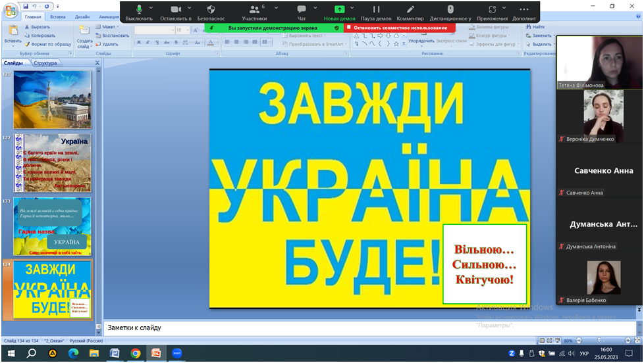Click the Annotate pencil icon in Zoom
The height and width of the screenshot is (363, 644).
410,10
